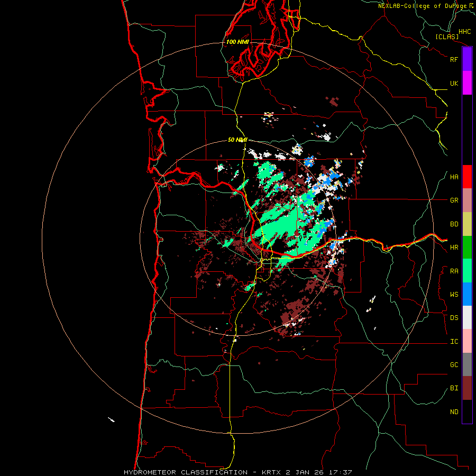
Task: Click the HHC product label
Action: [x=464, y=32]
